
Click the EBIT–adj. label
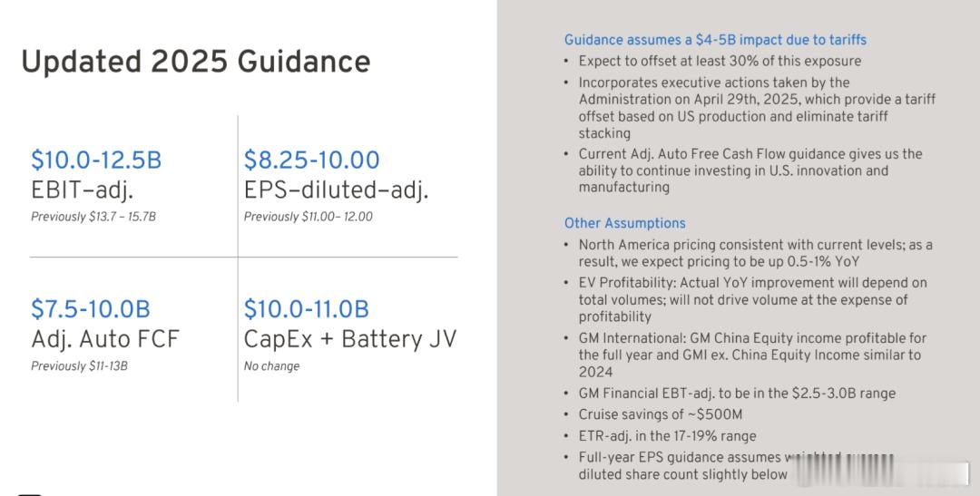pyautogui.click(x=82, y=190)
